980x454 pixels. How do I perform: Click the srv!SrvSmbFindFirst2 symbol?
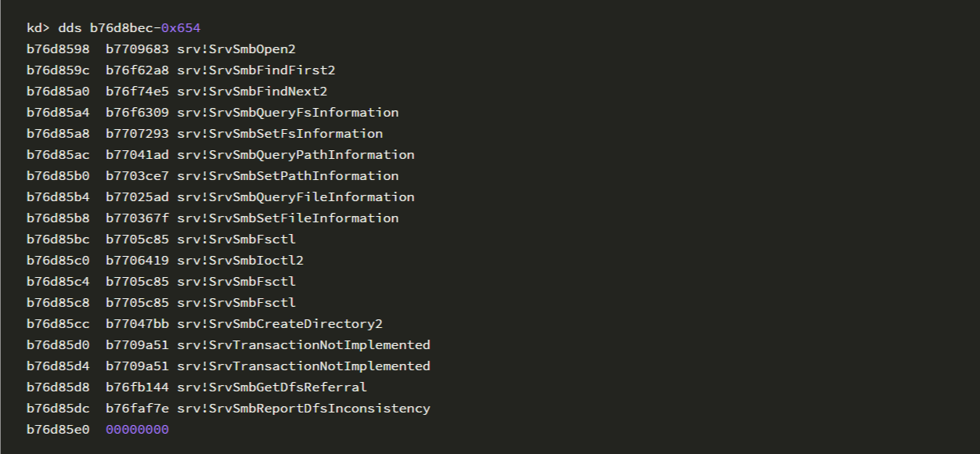click(x=256, y=70)
